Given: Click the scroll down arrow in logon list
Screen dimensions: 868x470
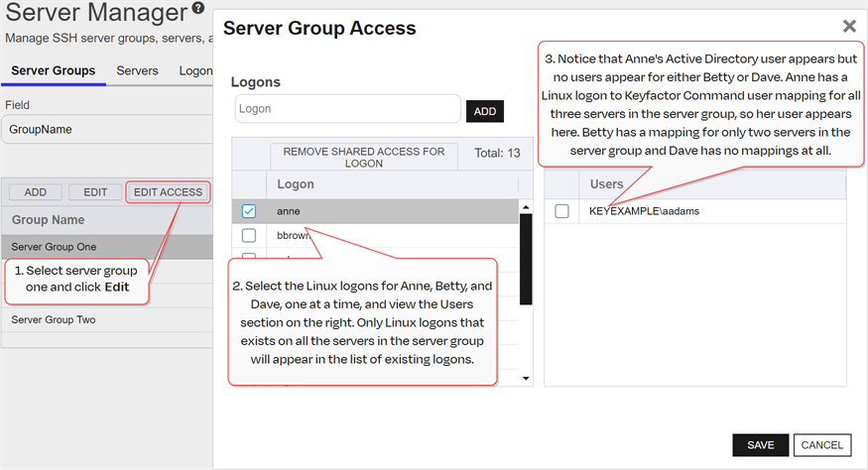Looking at the screenshot, I should click(x=526, y=378).
